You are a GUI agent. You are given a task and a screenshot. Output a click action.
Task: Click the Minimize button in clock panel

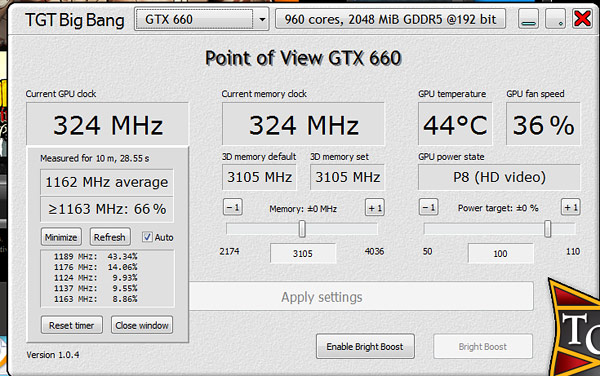[61, 237]
